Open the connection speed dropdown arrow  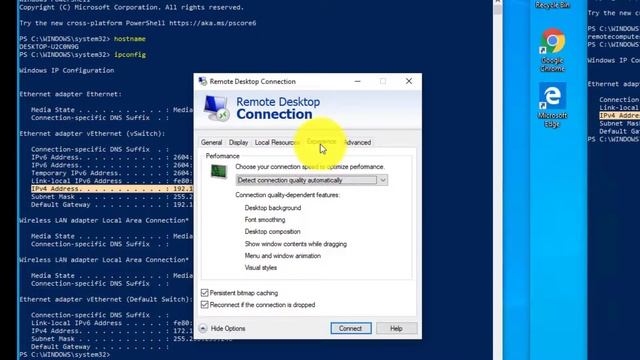coord(382,180)
